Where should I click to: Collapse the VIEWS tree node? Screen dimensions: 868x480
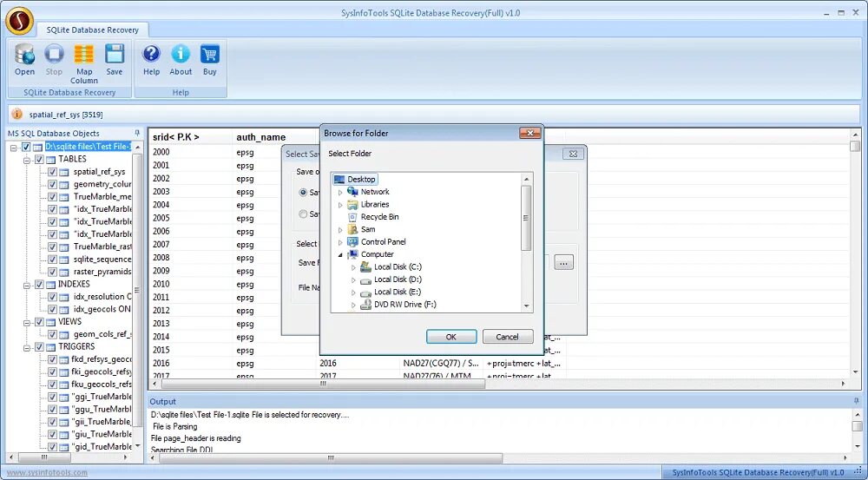tap(26, 322)
